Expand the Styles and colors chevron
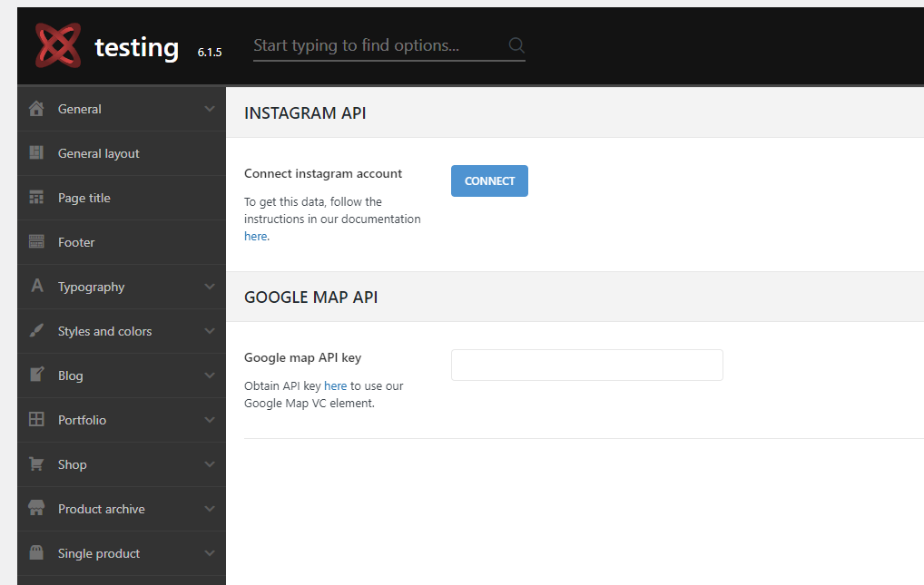The width and height of the screenshot is (924, 585). pos(209,331)
